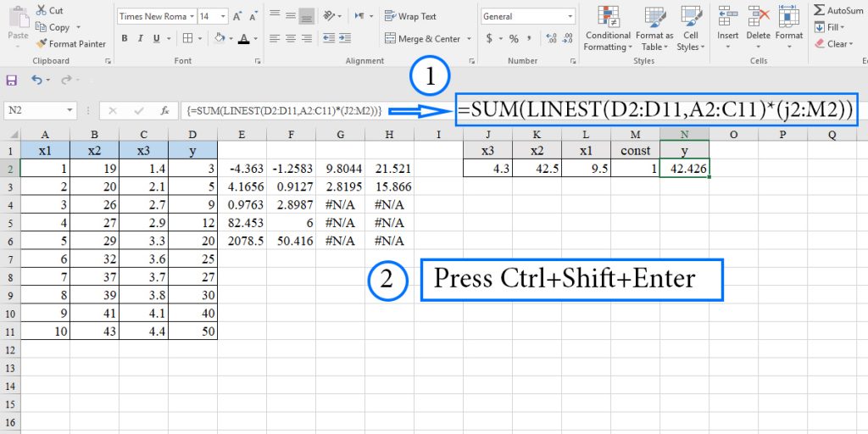Viewport: 868px width, 434px height.
Task: Toggle Italic formatting
Action: pos(141,38)
